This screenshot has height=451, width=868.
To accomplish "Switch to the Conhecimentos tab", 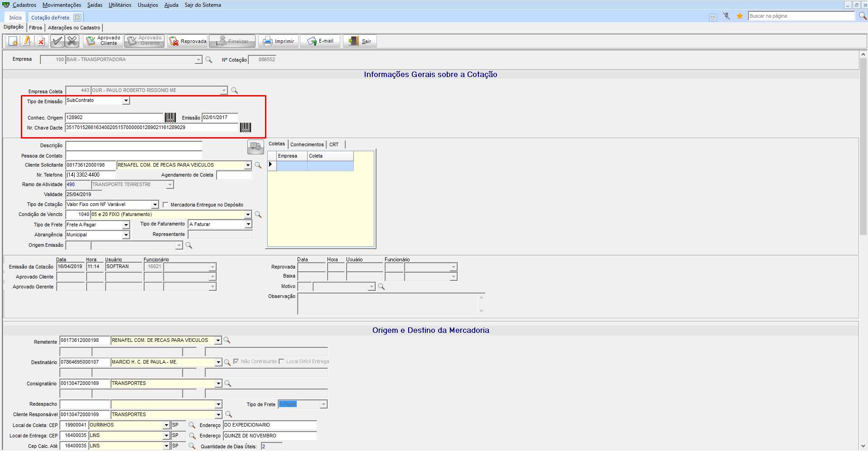I will click(307, 144).
